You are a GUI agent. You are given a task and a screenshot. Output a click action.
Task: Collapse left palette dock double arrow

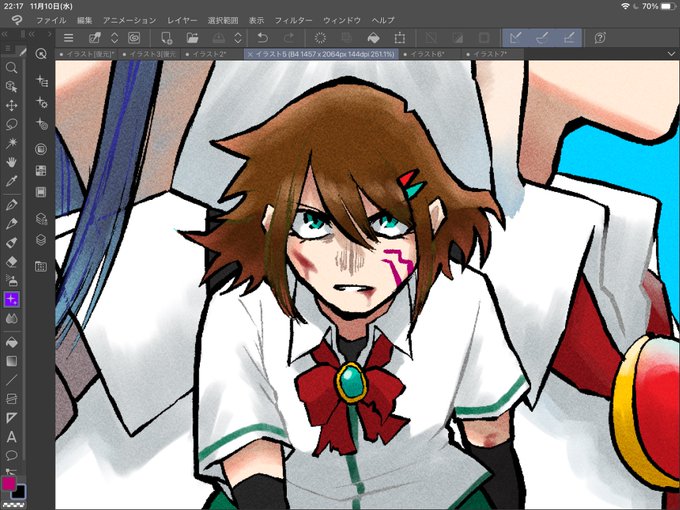4,34
